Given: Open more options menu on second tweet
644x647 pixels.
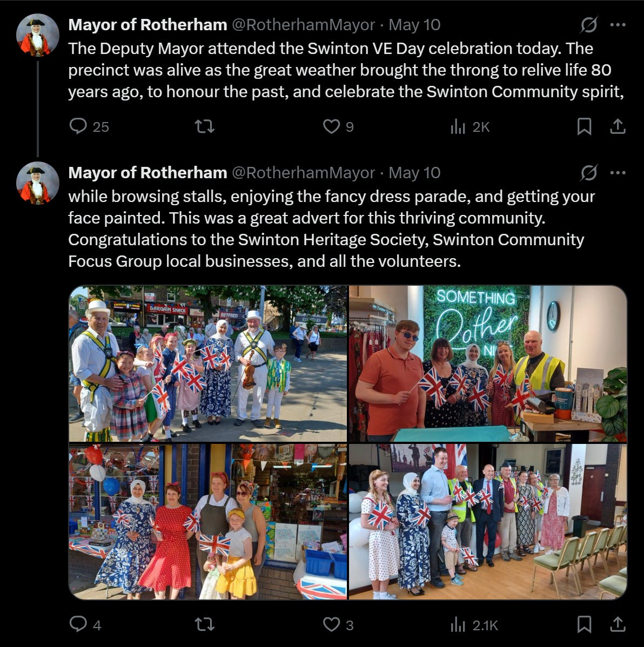Looking at the screenshot, I should click(x=618, y=172).
